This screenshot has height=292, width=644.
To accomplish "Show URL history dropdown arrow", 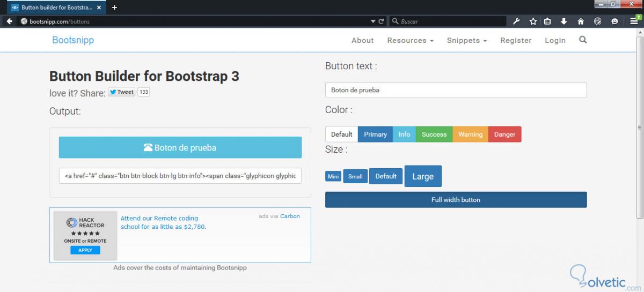I will click(x=374, y=21).
